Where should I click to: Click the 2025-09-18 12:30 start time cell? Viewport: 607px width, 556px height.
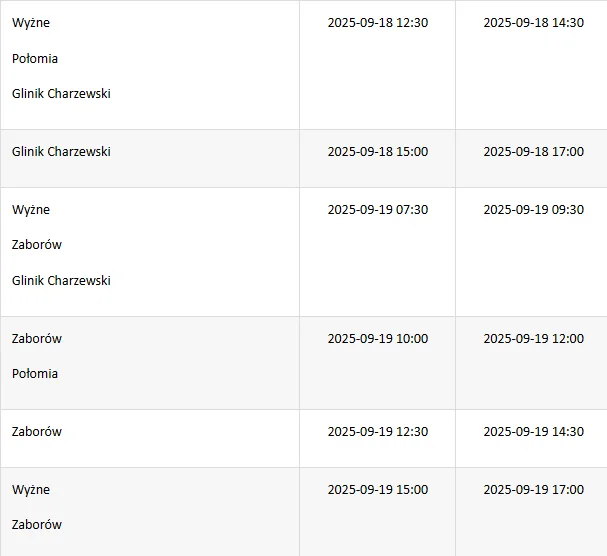377,23
